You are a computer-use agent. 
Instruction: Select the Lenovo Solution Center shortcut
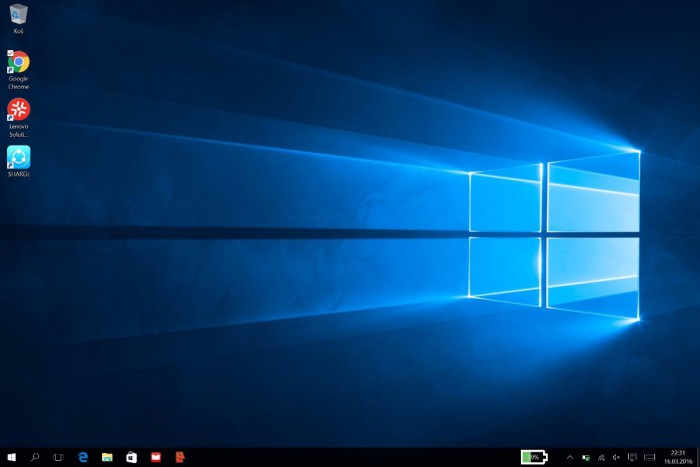pos(18,110)
